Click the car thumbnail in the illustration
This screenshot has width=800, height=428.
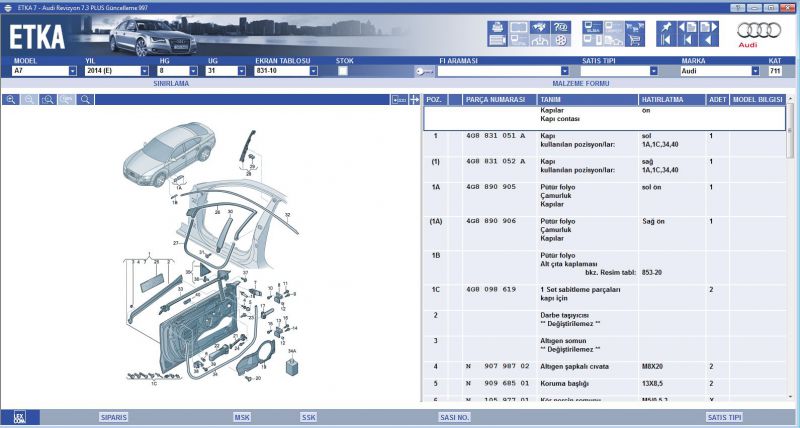[169, 153]
